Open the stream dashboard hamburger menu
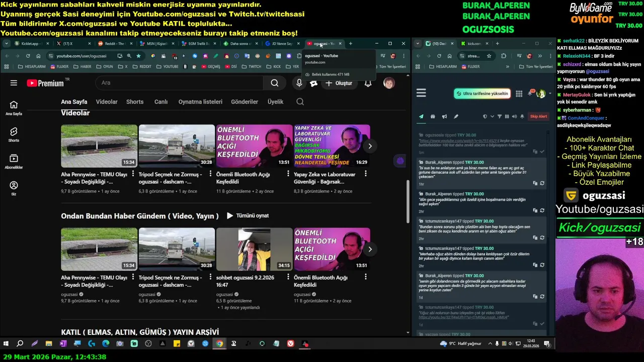644x362 pixels. pos(421,93)
